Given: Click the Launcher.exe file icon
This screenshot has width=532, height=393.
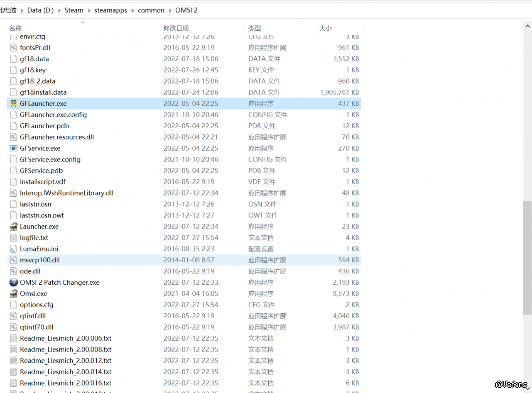Looking at the screenshot, I should pyautogui.click(x=14, y=227).
